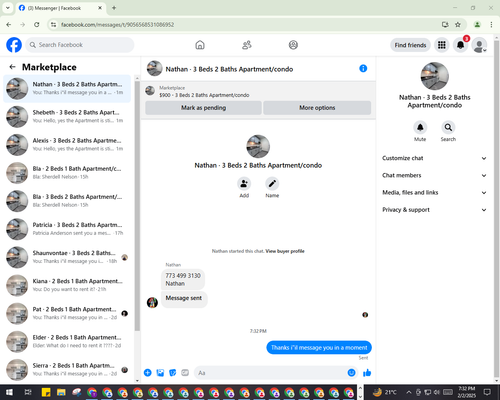This screenshot has width=500, height=400.
Task: Click in the Search Facebook field
Action: tap(80, 45)
